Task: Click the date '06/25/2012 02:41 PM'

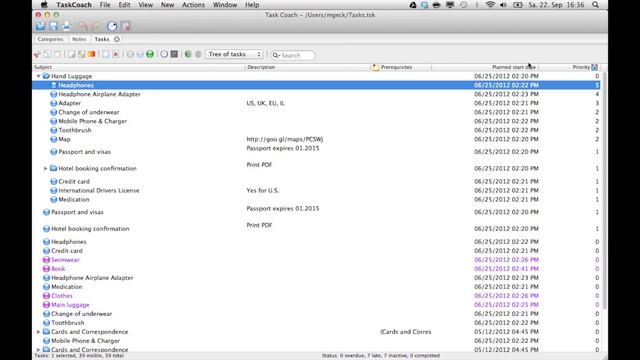Action: 506,269
